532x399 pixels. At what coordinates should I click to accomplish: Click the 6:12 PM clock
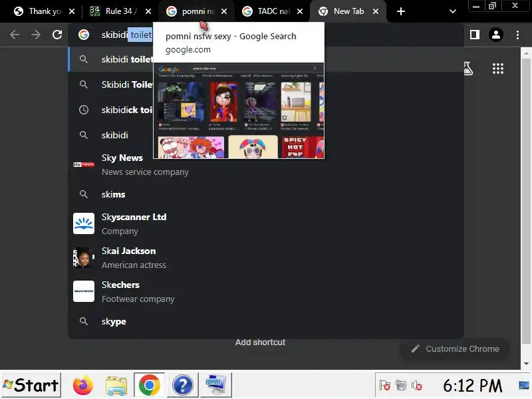pyautogui.click(x=472, y=386)
